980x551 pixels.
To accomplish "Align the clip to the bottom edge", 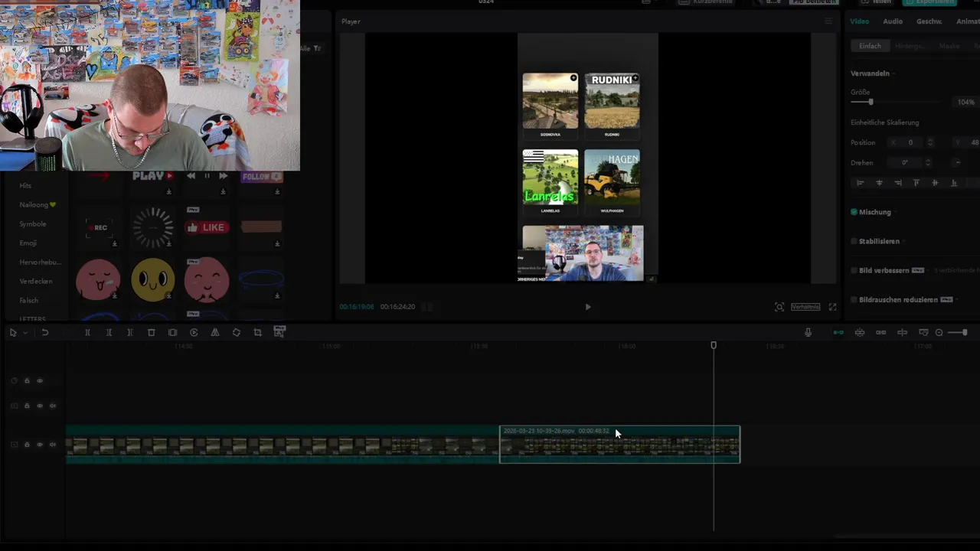I will pos(954,183).
